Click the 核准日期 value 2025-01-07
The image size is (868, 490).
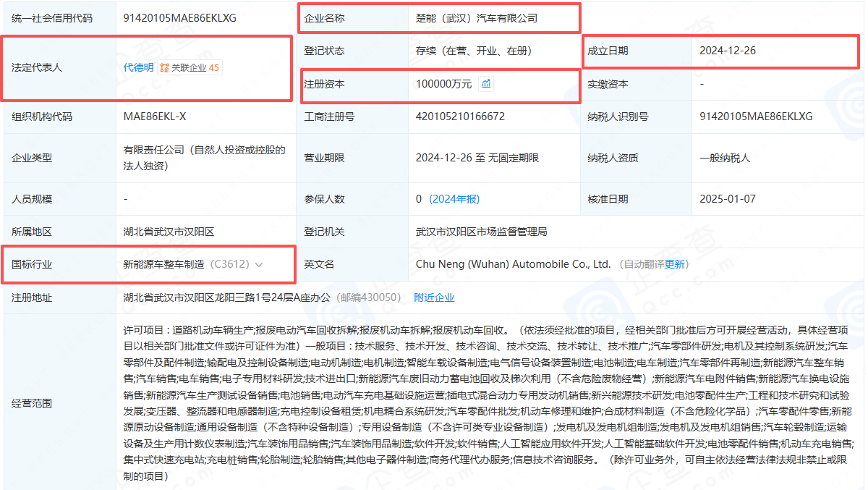[x=728, y=199]
